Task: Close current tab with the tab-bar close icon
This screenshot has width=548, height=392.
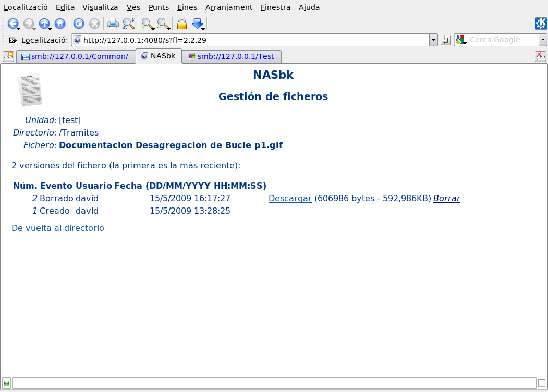Action: pos(540,56)
